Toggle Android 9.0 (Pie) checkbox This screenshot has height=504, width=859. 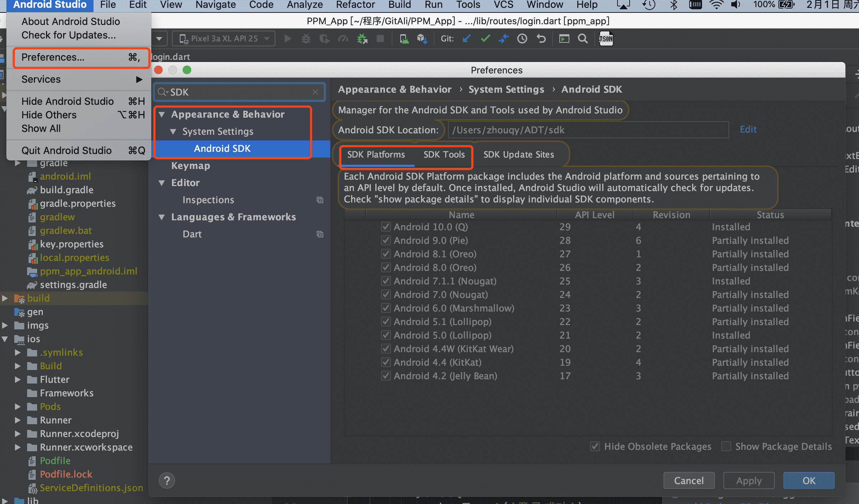386,240
